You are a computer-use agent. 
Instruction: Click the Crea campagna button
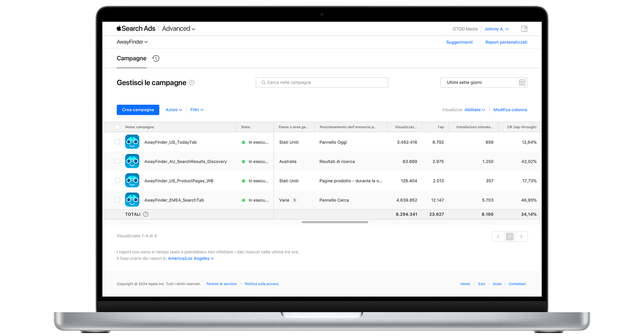click(138, 110)
